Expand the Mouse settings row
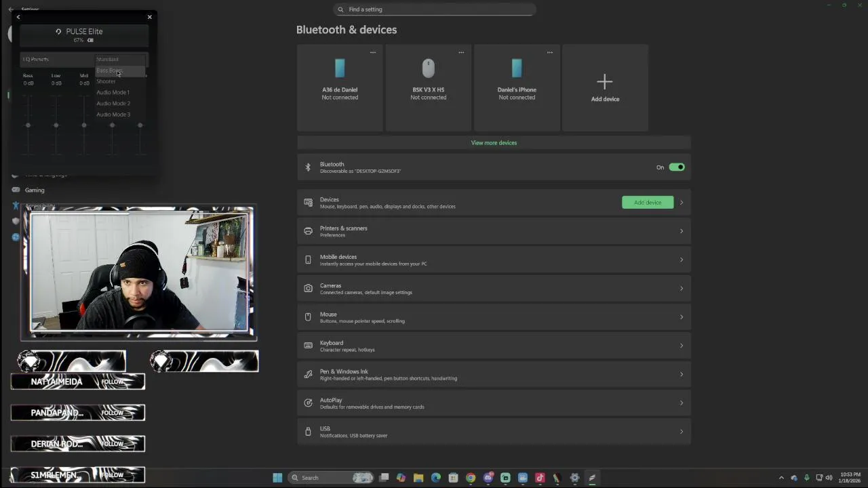 click(x=494, y=317)
